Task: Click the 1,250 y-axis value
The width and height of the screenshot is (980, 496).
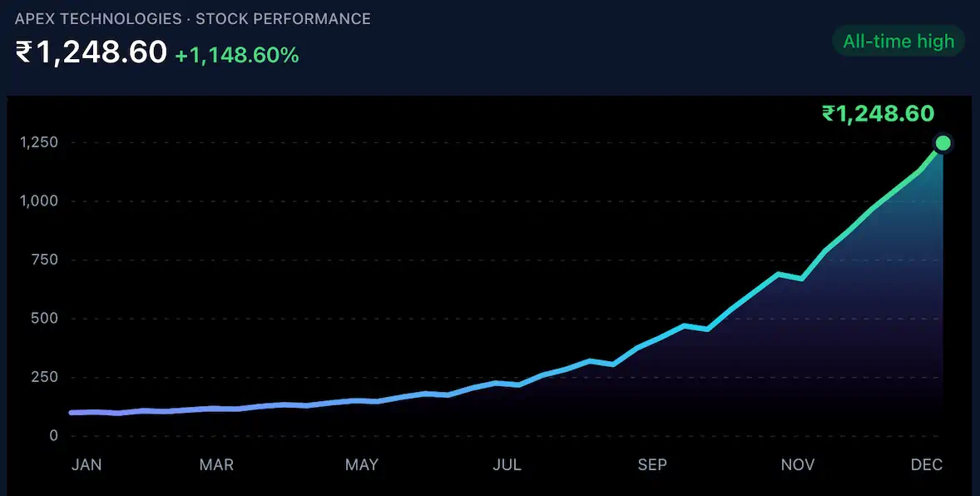Action: click(39, 142)
